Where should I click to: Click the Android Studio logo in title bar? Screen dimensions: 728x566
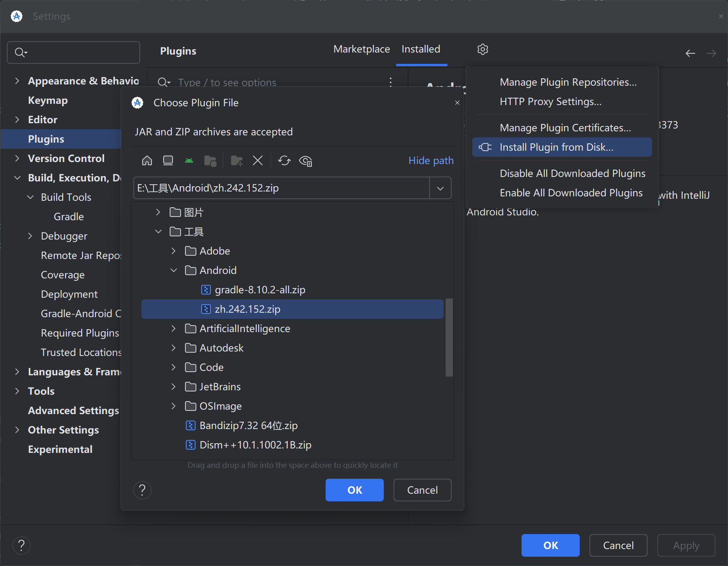tap(17, 16)
